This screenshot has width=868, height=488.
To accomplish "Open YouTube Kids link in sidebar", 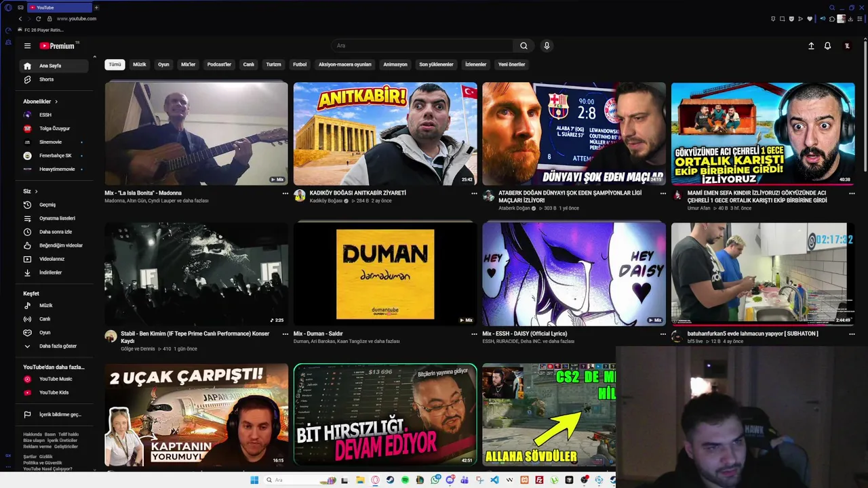I will click(54, 392).
